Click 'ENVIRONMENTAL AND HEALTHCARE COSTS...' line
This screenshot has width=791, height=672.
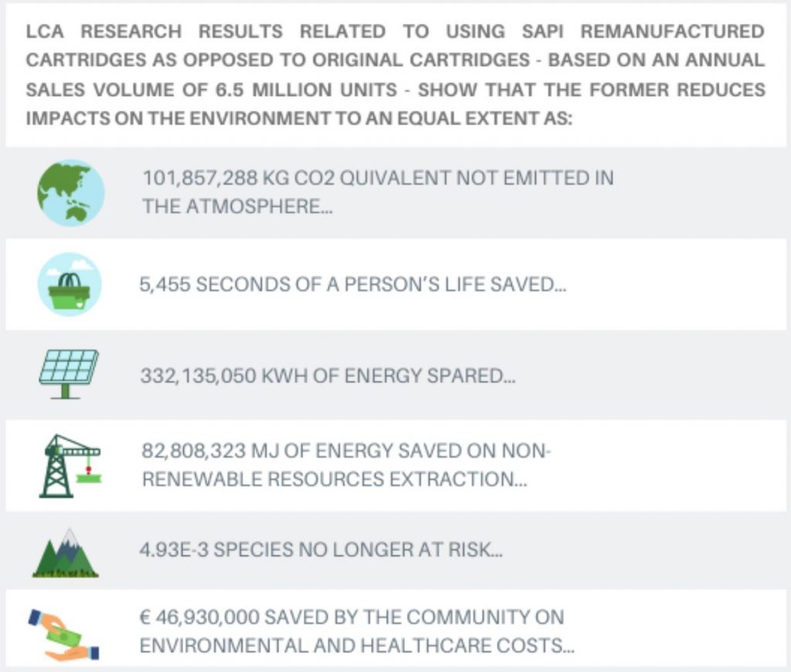(356, 646)
